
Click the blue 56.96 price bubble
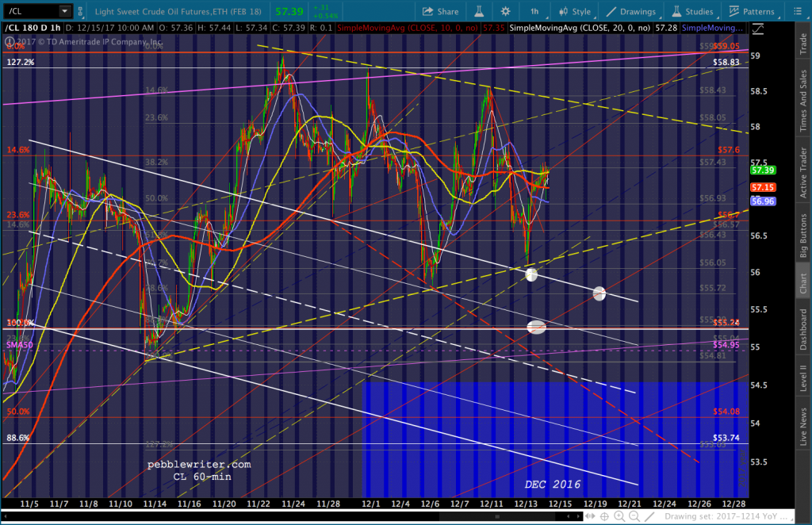pos(763,201)
